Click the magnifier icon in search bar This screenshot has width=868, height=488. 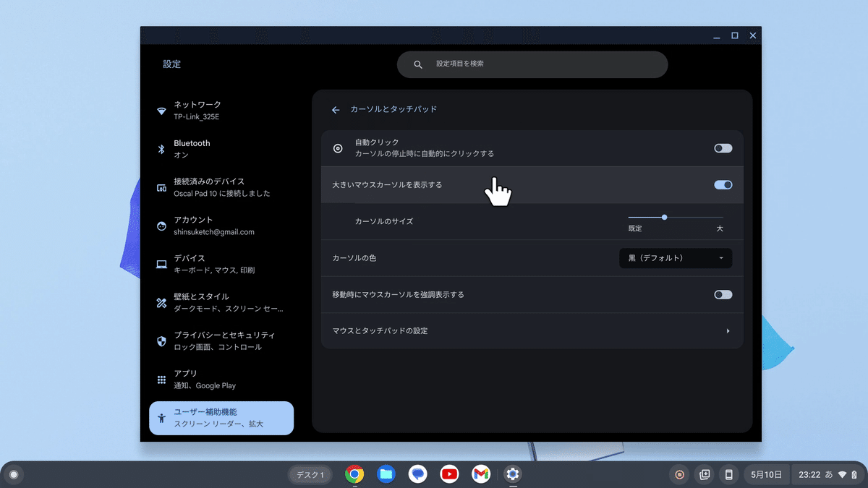418,64
